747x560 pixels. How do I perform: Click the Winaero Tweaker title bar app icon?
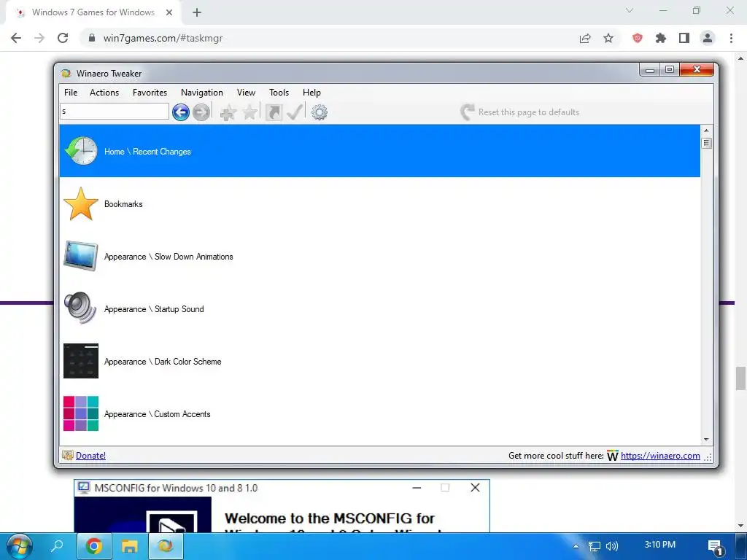tap(66, 74)
